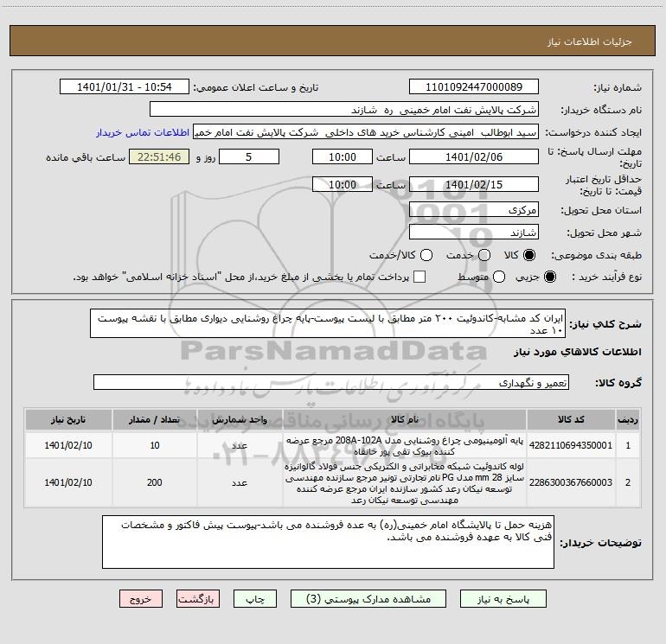Screen dimensions: 666x644
Task: Click the conduit pipe item name cell
Action: (x=405, y=482)
